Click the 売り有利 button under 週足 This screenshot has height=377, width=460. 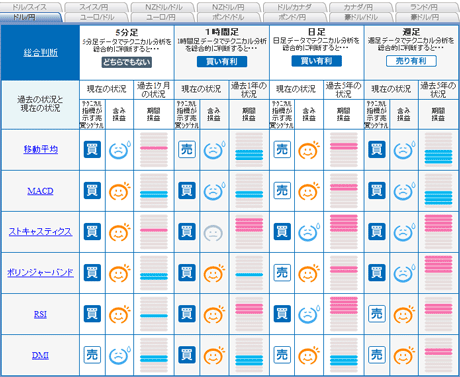(411, 61)
